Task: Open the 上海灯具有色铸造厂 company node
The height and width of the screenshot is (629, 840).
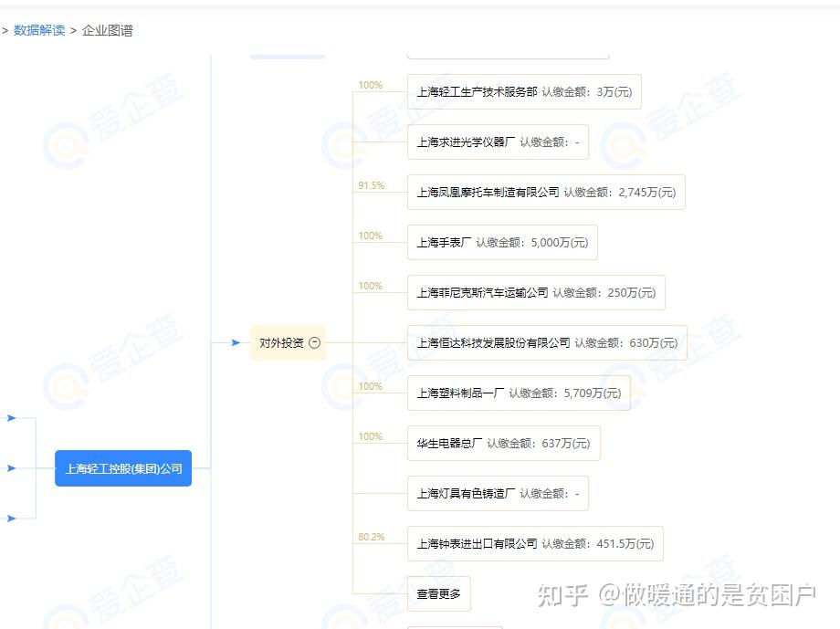Action: 498,494
